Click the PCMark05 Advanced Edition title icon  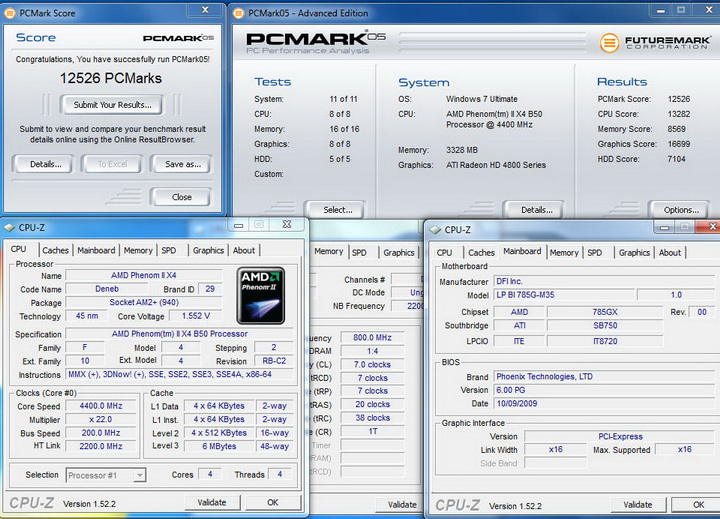tap(238, 13)
